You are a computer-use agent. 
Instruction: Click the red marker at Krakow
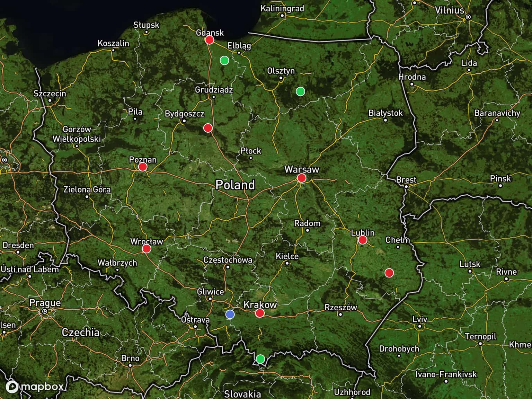[x=260, y=313]
